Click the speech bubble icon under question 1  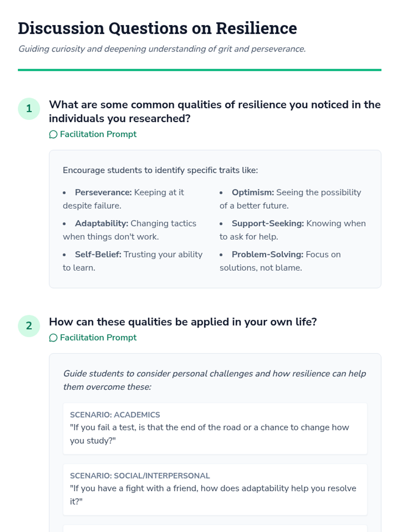click(x=53, y=134)
